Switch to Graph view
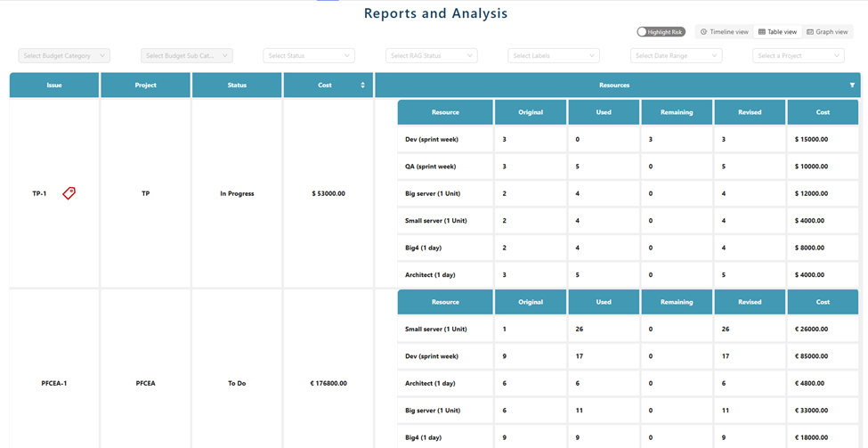Viewport: 868px width, 448px height. pos(827,32)
